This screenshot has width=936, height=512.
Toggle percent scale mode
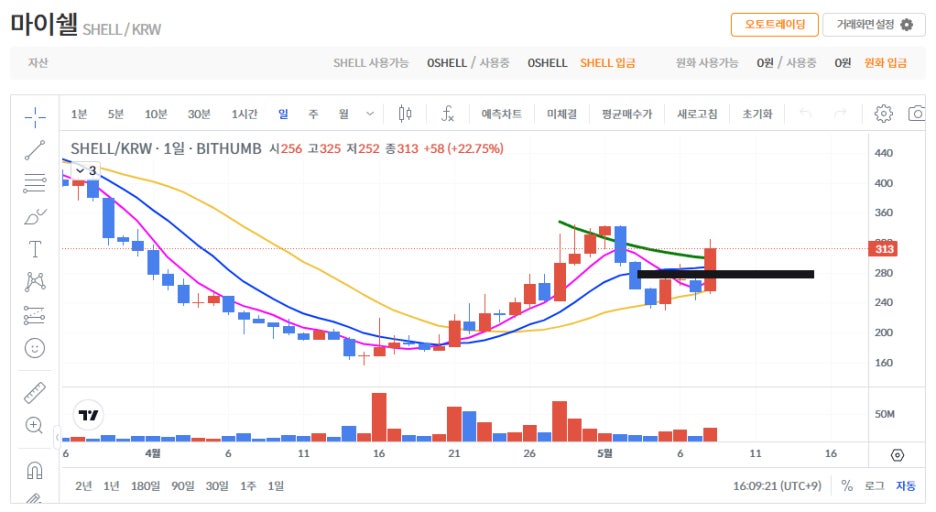tap(846, 486)
